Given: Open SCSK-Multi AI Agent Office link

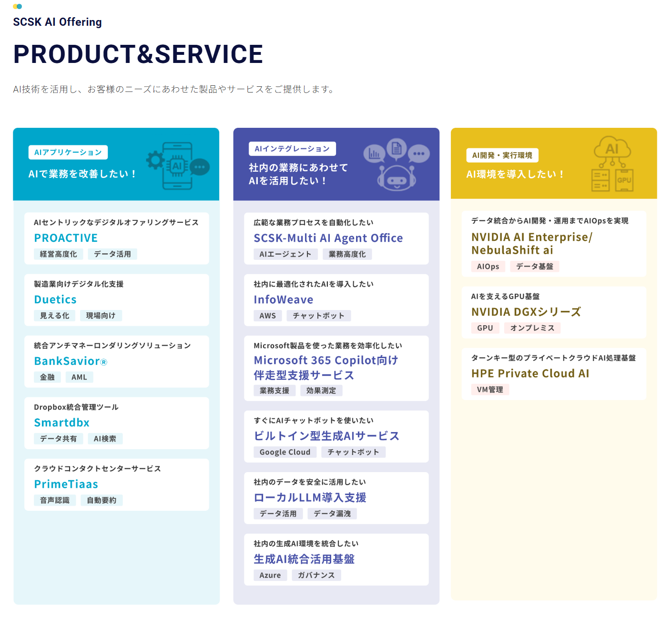Looking at the screenshot, I should click(x=328, y=238).
